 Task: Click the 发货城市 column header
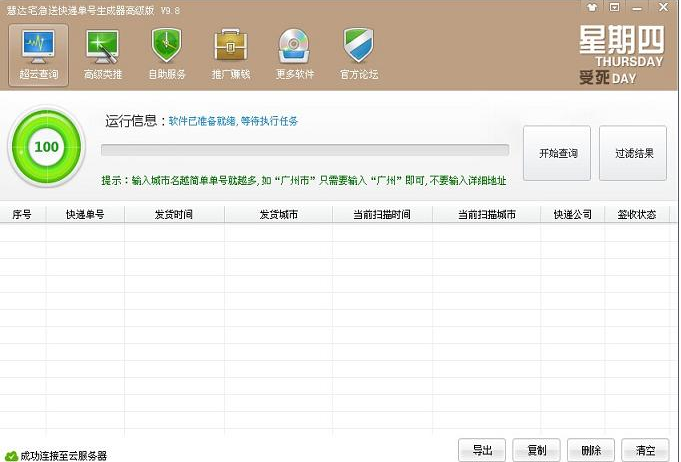pos(278,215)
